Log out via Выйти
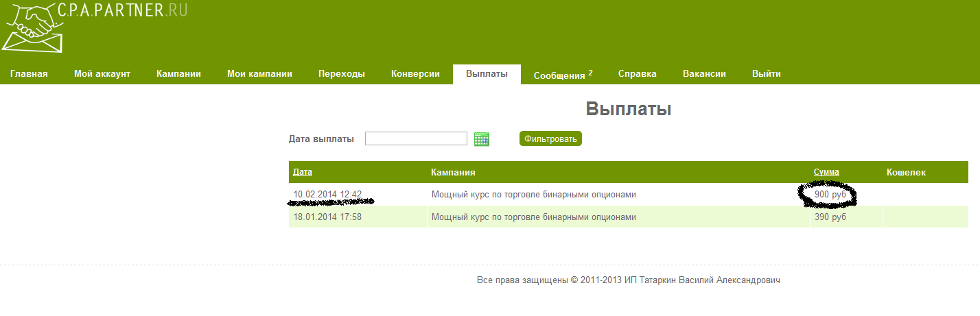 (766, 74)
